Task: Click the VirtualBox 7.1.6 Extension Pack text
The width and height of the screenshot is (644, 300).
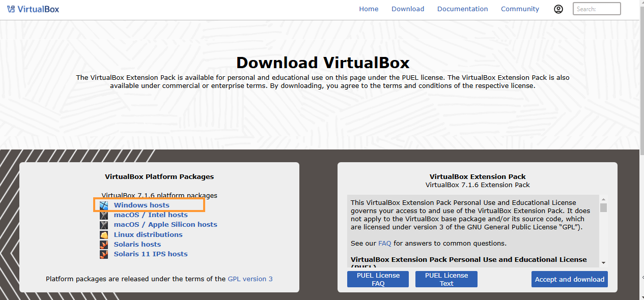Action: [478, 185]
